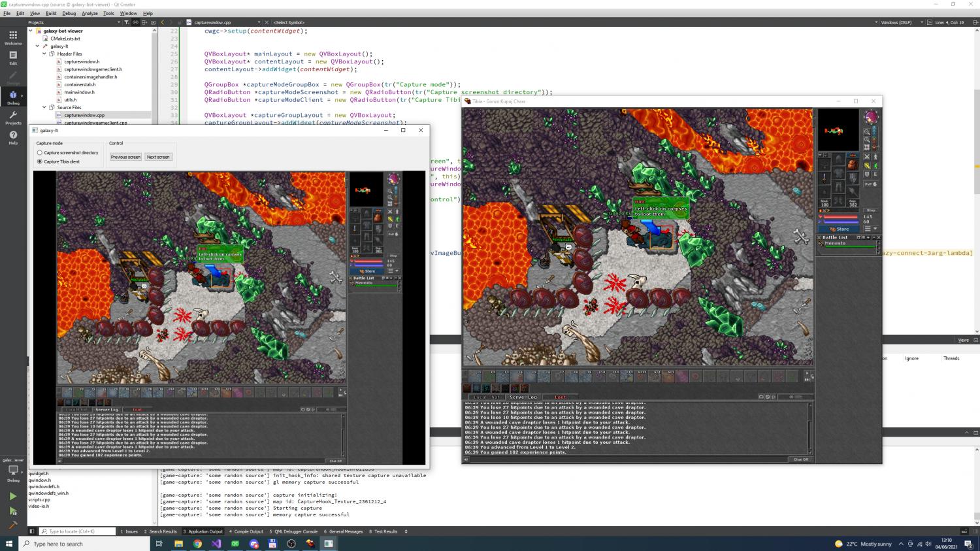Collapse the galaxy-bot-viewer project node
This screenshot has height=551, width=980.
(x=31, y=31)
